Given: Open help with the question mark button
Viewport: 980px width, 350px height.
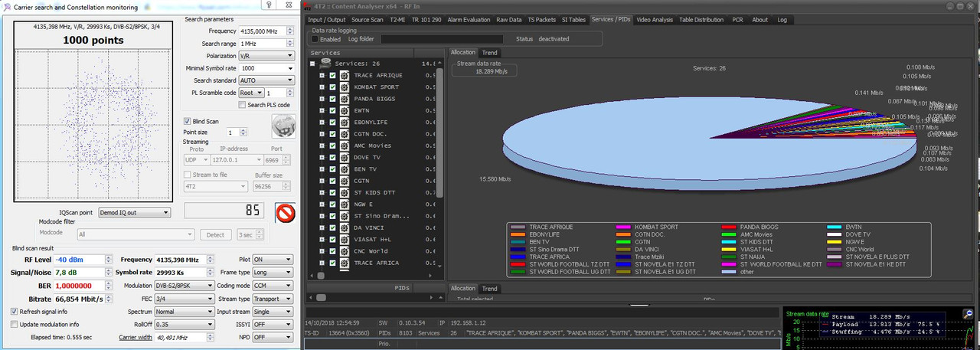Looking at the screenshot, I should pyautogui.click(x=268, y=5).
